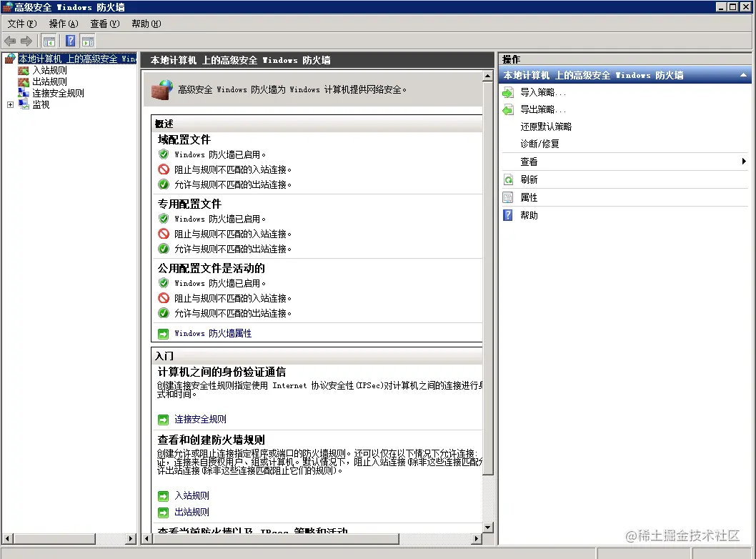Click the Properties action icon

tap(508, 197)
